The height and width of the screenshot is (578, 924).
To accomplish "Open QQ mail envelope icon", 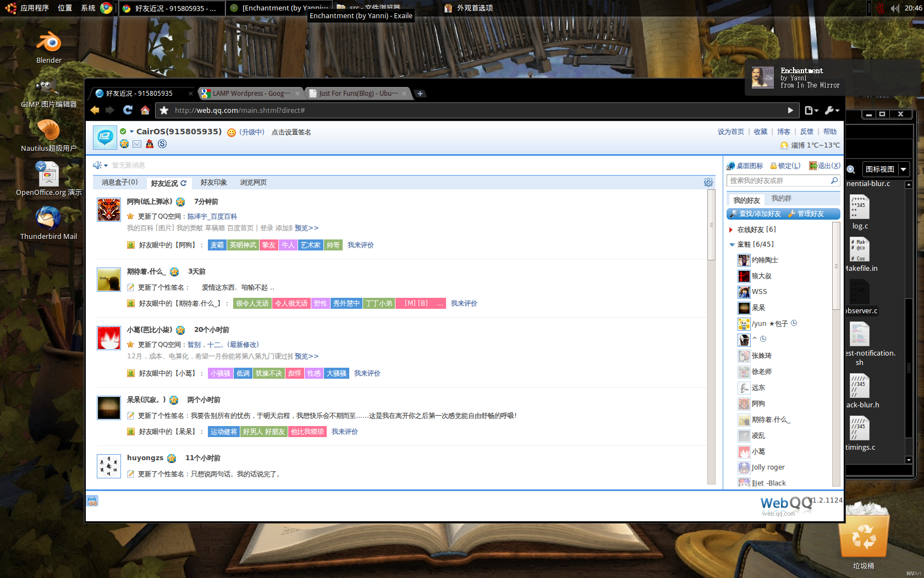I will [x=136, y=144].
